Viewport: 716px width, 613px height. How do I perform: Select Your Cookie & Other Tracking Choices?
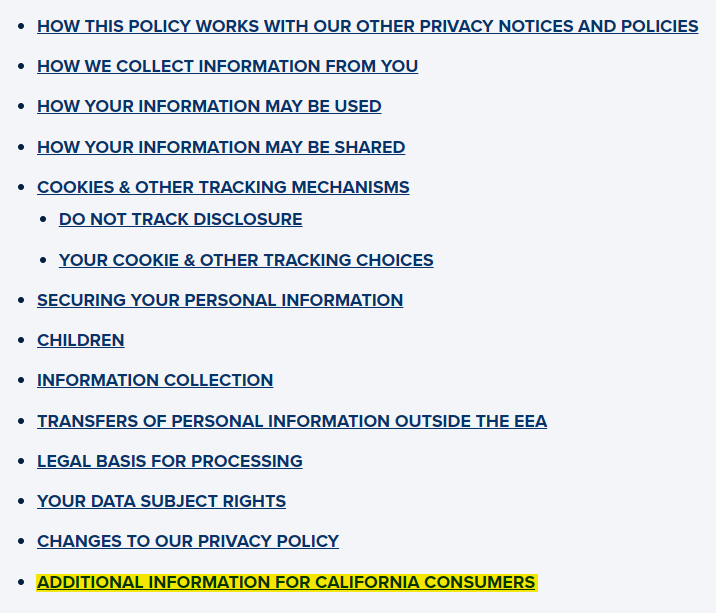click(x=246, y=260)
